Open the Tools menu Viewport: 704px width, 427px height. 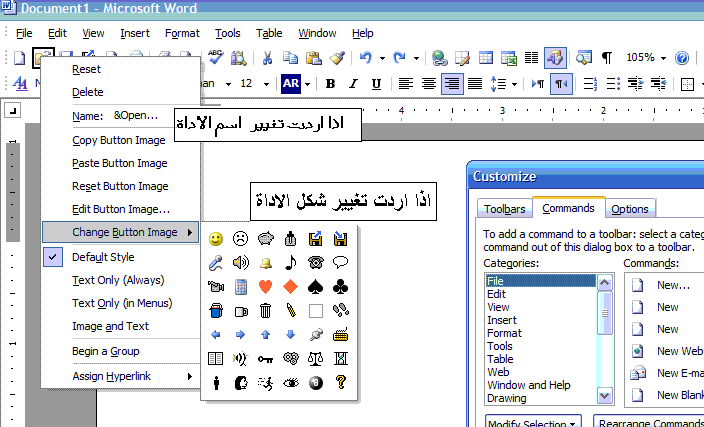click(x=228, y=33)
